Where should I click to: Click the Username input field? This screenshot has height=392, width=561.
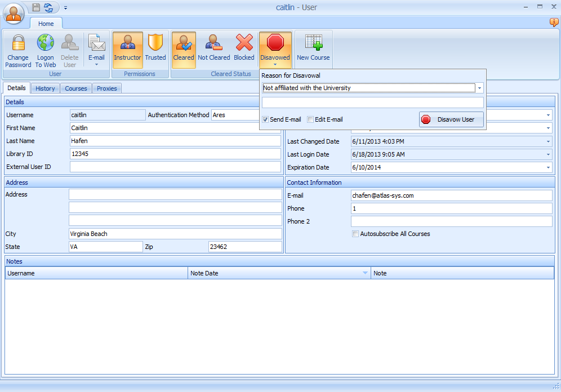coord(107,114)
